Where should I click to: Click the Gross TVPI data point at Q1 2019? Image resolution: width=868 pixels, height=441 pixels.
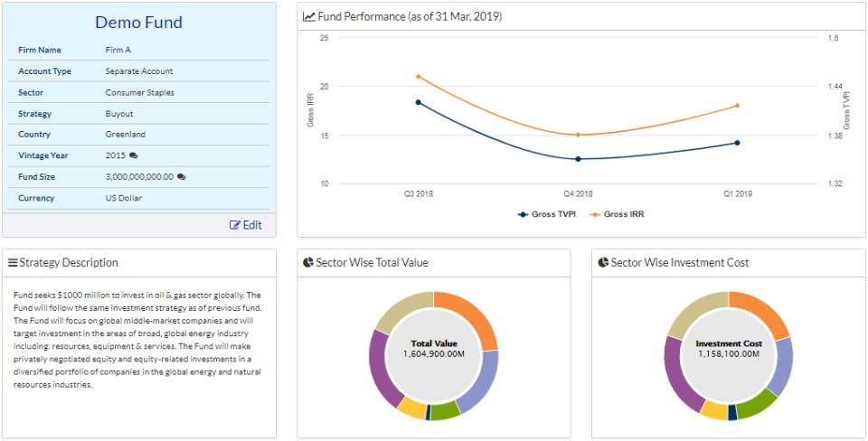tap(737, 143)
